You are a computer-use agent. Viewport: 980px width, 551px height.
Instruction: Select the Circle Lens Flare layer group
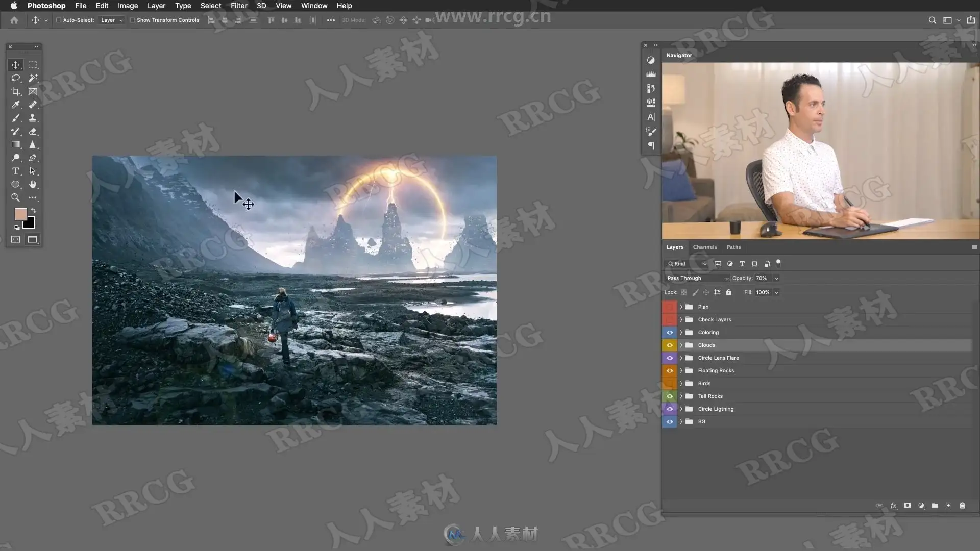[718, 358]
